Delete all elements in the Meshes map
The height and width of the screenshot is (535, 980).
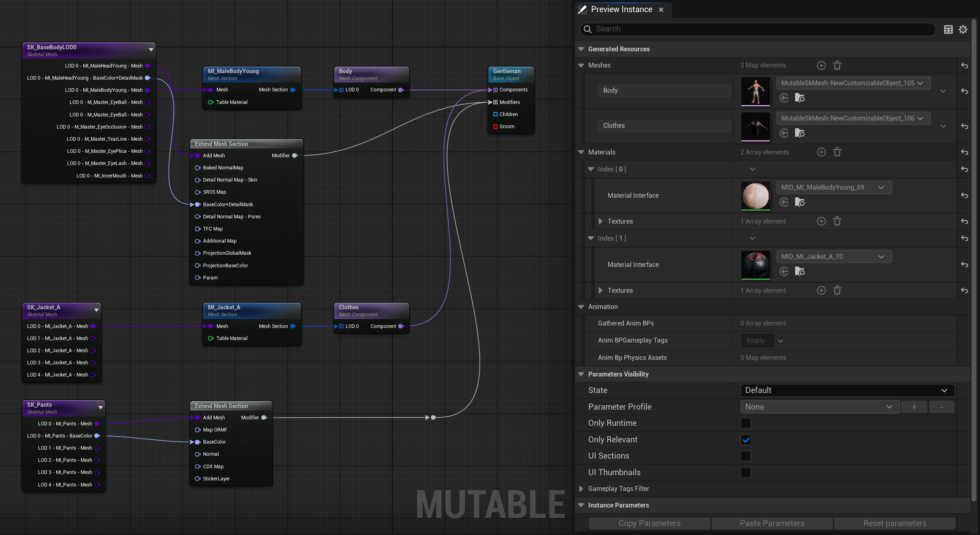pos(837,66)
